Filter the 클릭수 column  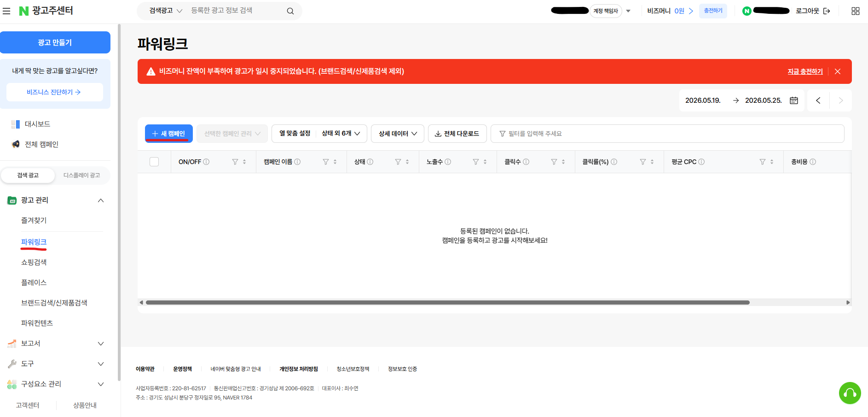tap(554, 162)
